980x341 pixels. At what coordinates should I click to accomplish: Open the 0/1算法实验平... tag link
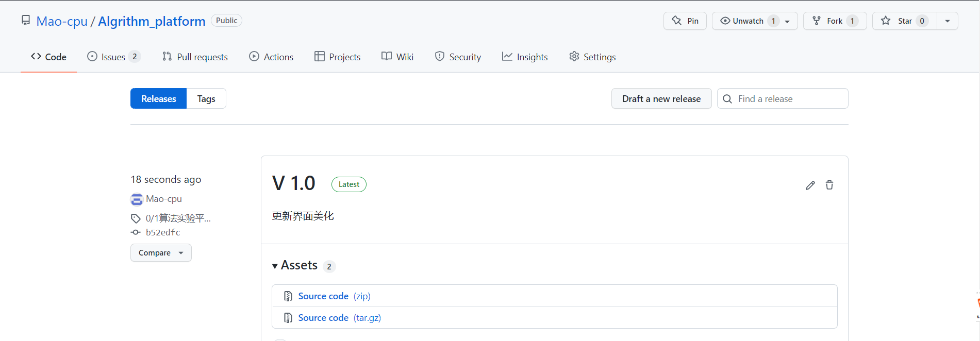[x=178, y=218]
